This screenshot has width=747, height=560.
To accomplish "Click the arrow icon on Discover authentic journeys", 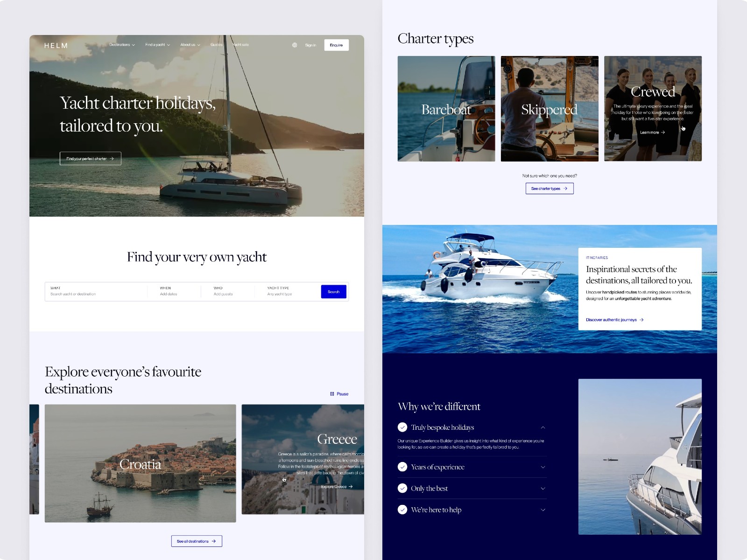I will (x=641, y=320).
